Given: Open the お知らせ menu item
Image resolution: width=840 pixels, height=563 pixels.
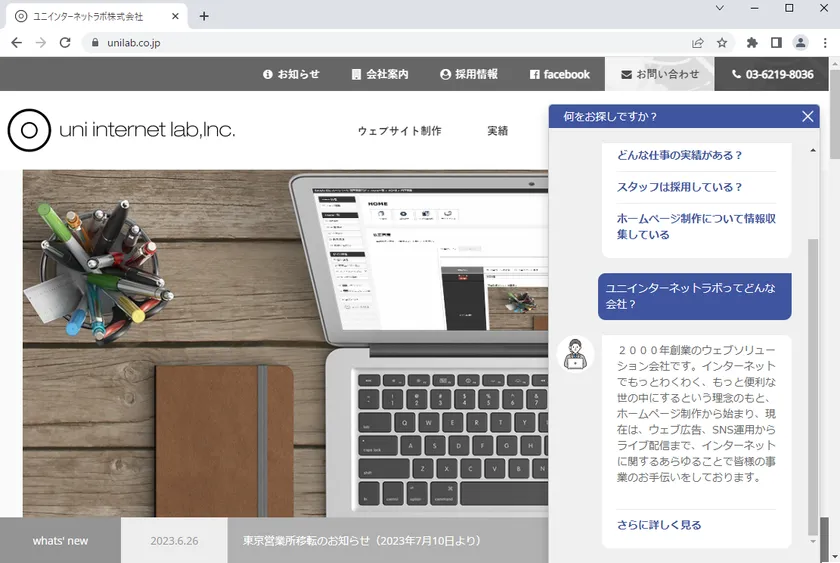Looking at the screenshot, I should 291,74.
